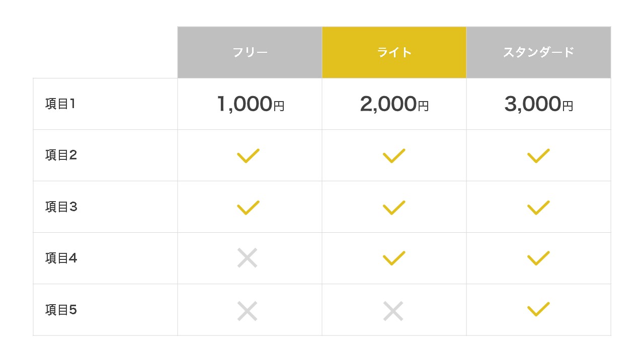Click the checkmark for 項目3 under スタンダード
Image resolution: width=644 pixels, height=362 pixels.
[538, 208]
